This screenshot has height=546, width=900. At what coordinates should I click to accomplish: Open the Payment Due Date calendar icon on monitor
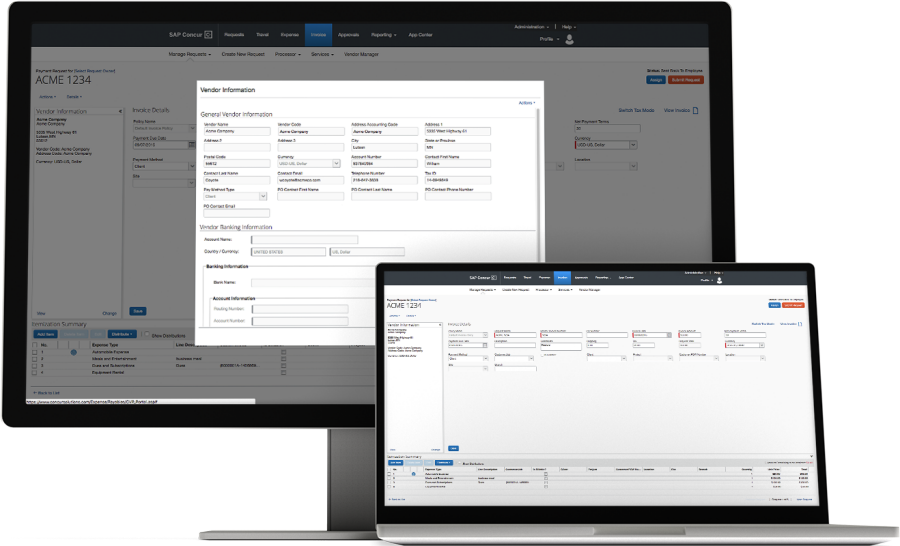(192, 145)
